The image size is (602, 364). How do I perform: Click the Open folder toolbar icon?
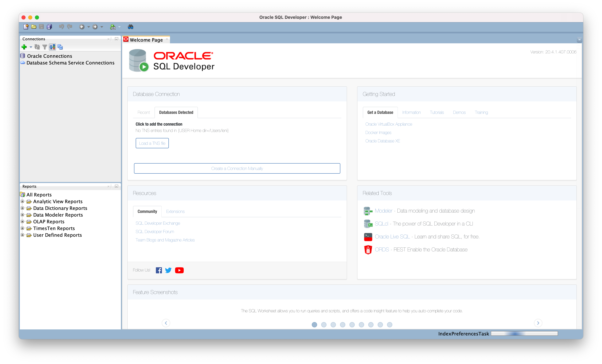[34, 27]
